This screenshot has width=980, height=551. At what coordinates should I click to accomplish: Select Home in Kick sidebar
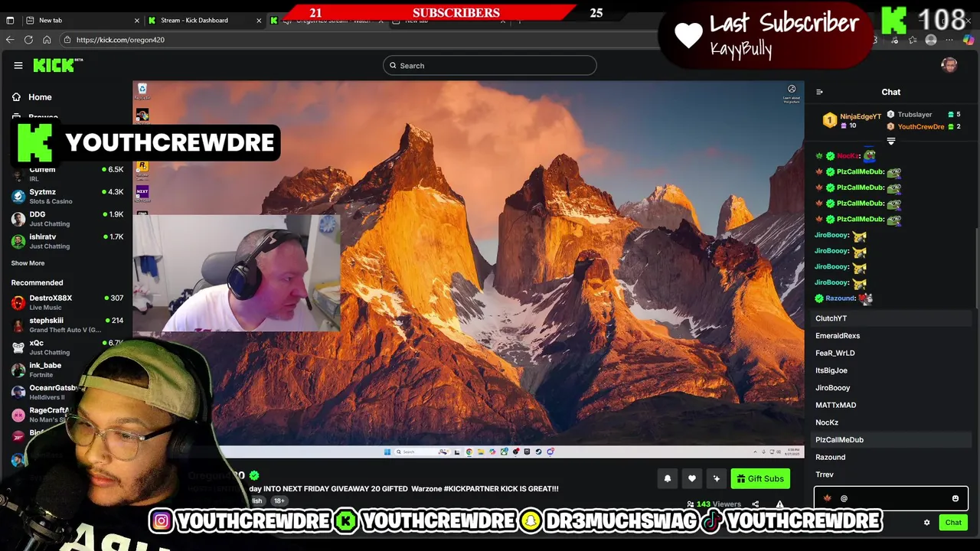click(x=40, y=97)
